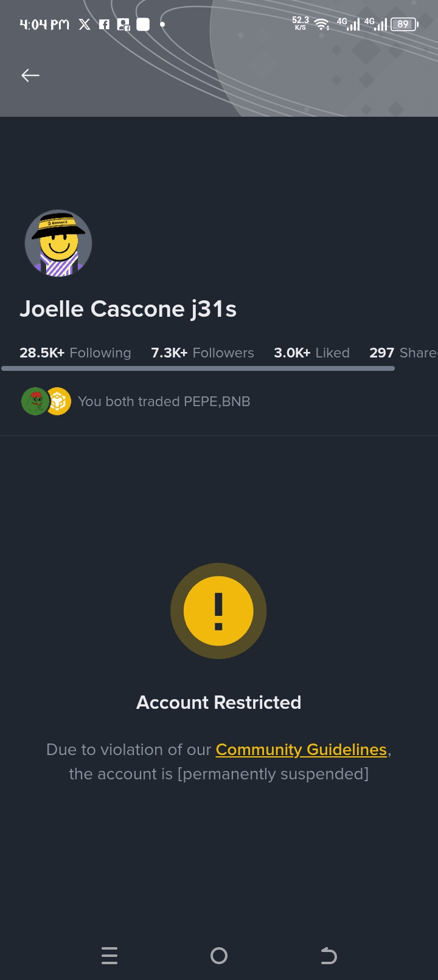Tap the BNB coin icon
This screenshot has width=438, height=980.
pos(58,401)
